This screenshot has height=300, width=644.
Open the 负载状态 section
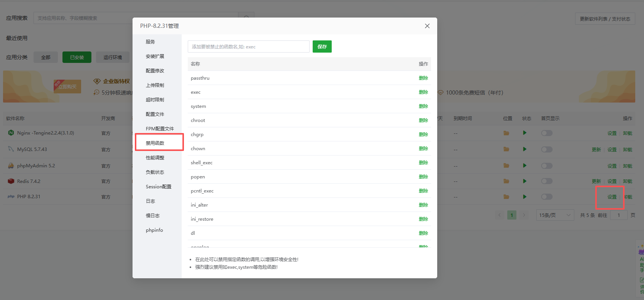click(155, 172)
